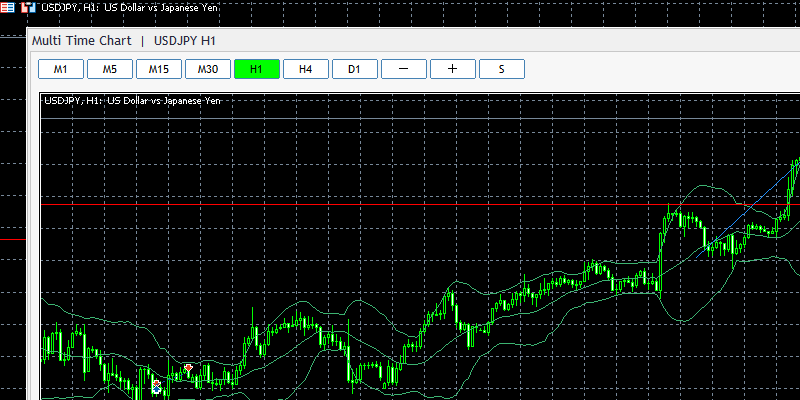Select the grey horizontal line near chart top
Viewport: 800px width, 400px height.
[x=420, y=118]
